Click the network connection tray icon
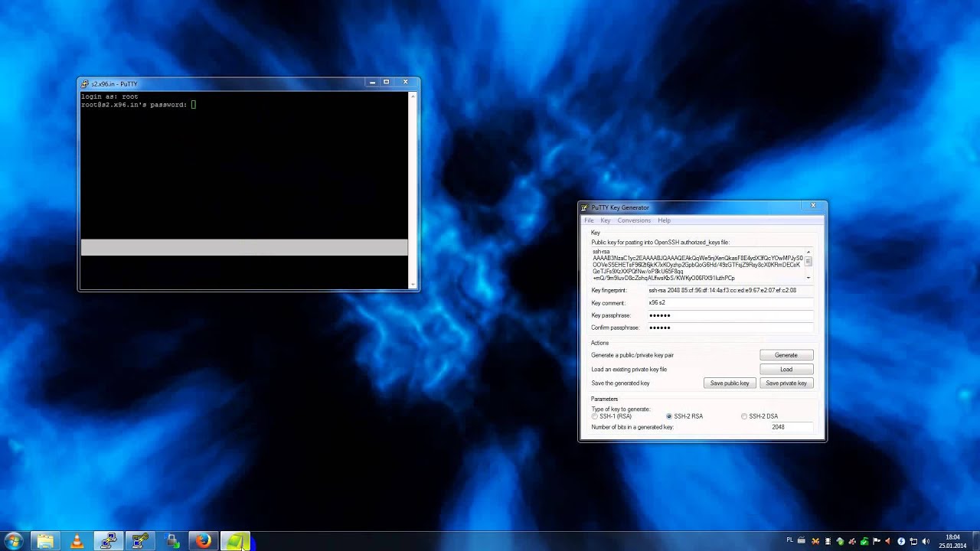The width and height of the screenshot is (980, 551). 913,542
